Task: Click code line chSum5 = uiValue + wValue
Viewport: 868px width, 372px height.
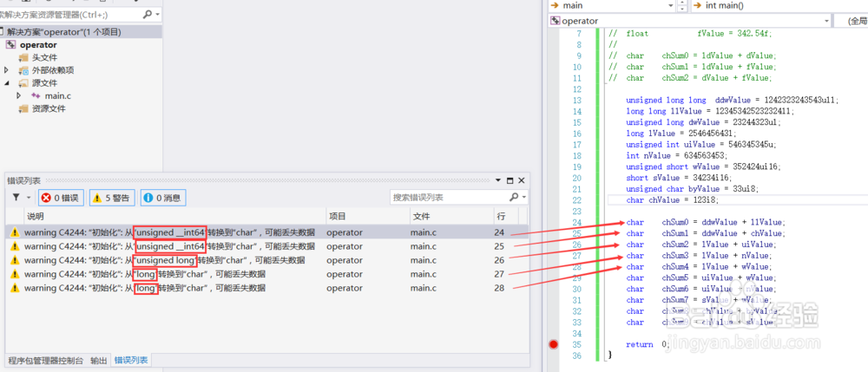Action: (x=700, y=277)
